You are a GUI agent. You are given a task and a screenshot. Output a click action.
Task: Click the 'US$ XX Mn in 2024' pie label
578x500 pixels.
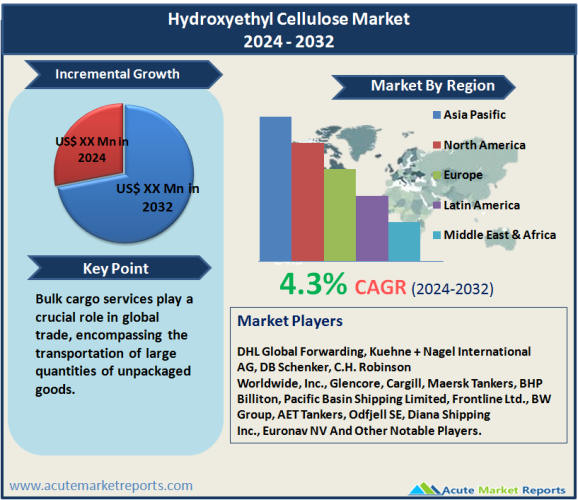coord(92,150)
